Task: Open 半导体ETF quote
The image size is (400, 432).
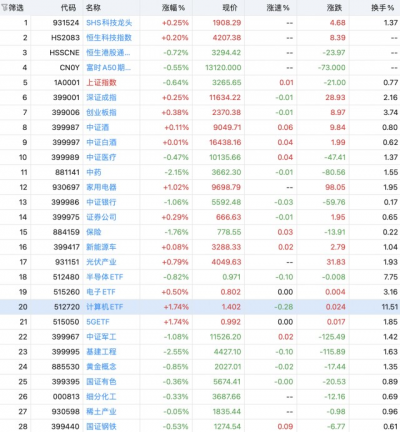Action: 105,277
